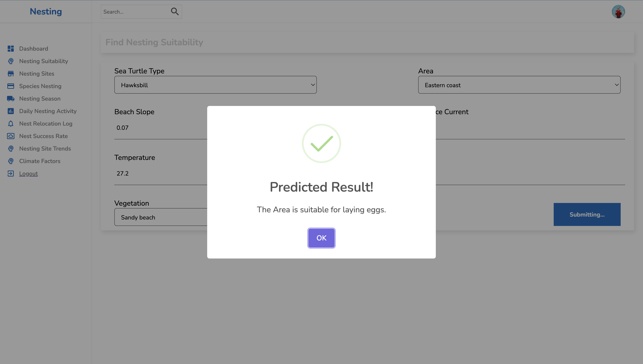Select the Nest Success Rate camera icon
Viewport: 643px width, 364px height.
click(10, 136)
